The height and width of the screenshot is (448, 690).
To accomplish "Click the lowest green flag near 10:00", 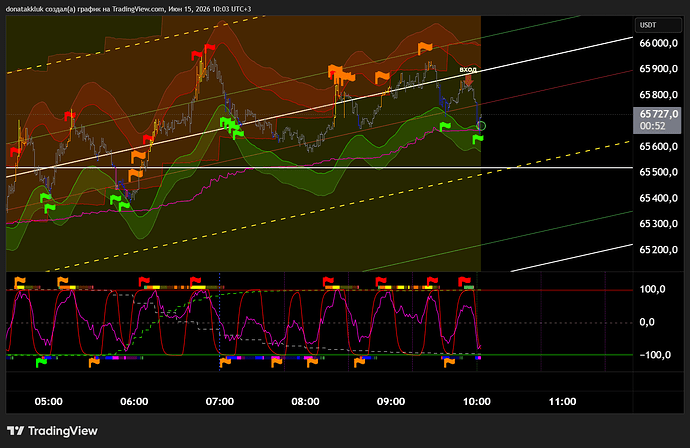I will (477, 140).
